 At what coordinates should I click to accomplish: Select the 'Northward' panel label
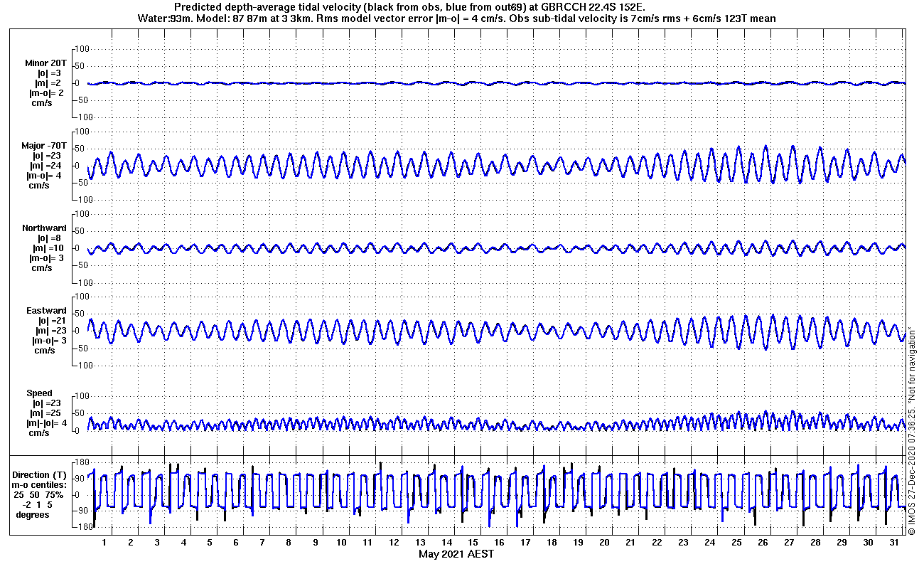44,228
